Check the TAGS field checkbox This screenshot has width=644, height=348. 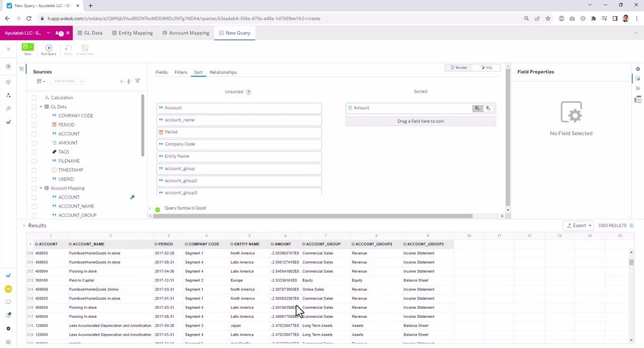point(34,152)
